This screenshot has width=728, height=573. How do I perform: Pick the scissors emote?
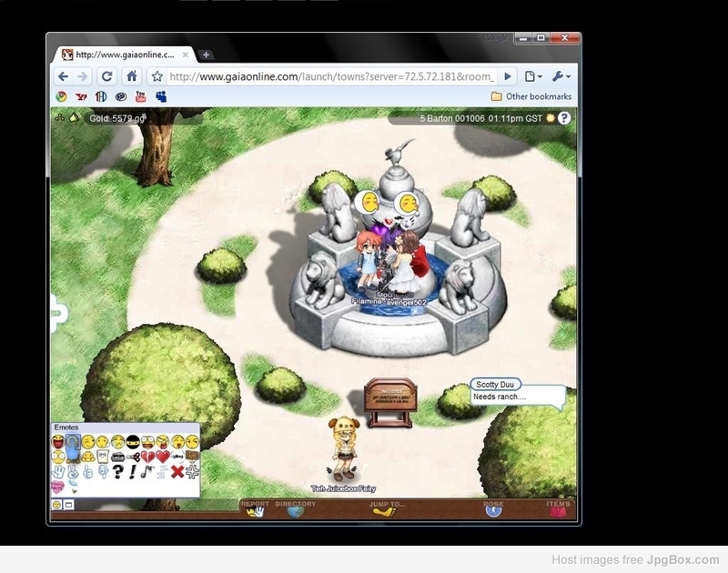[x=133, y=457]
